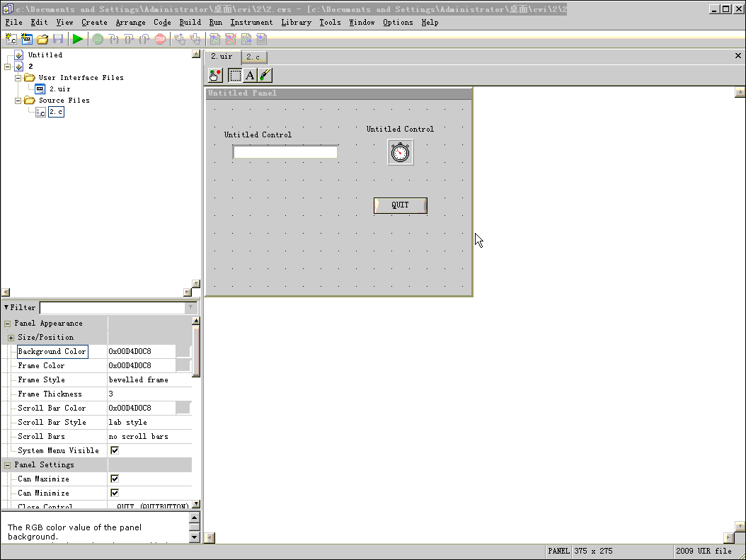
Task: Click the editor horizontal scrollbar left arrow
Action: [210, 538]
